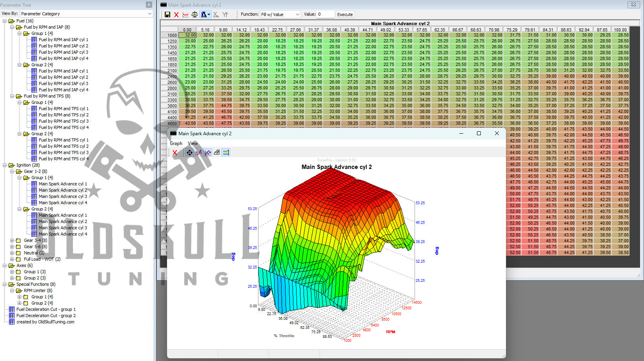The image size is (644, 361).
Task: Toggle the four-way arrow rotate mode button
Action: pyautogui.click(x=189, y=152)
